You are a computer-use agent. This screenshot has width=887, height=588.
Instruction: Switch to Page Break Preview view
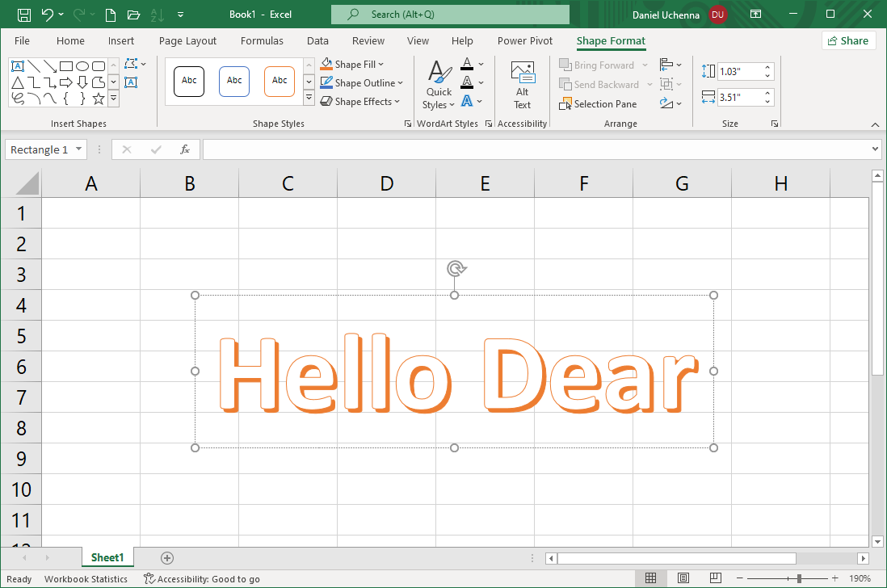pos(716,578)
